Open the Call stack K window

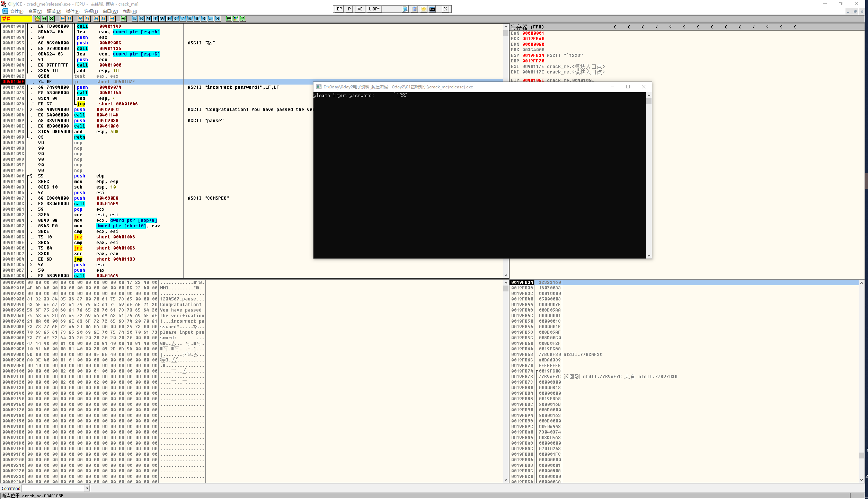click(x=190, y=18)
